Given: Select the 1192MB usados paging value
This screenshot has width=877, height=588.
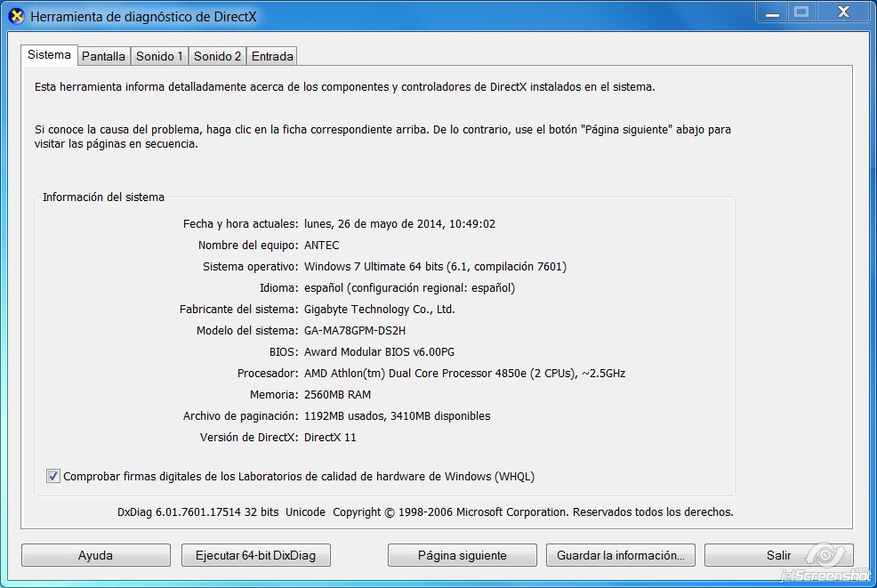Looking at the screenshot, I should click(x=397, y=415).
